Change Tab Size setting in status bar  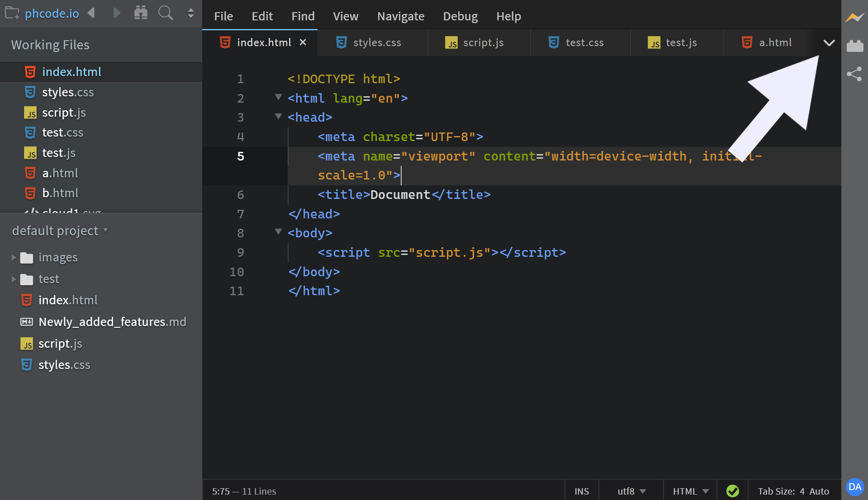coord(793,491)
